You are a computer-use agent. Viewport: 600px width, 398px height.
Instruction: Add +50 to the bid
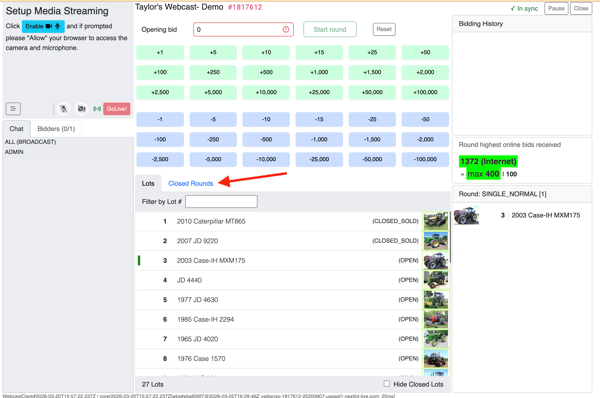click(425, 52)
